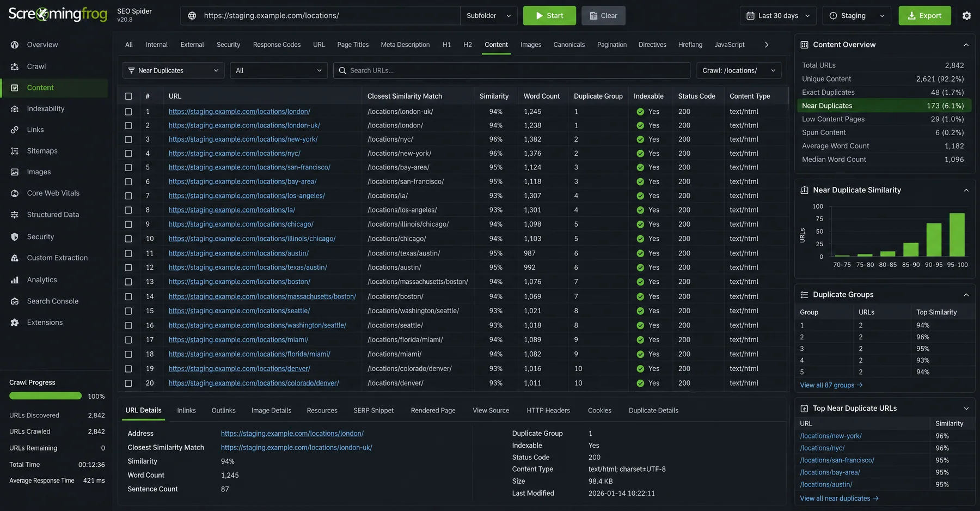This screenshot has height=511, width=980.
Task: Click the Export button
Action: point(924,16)
